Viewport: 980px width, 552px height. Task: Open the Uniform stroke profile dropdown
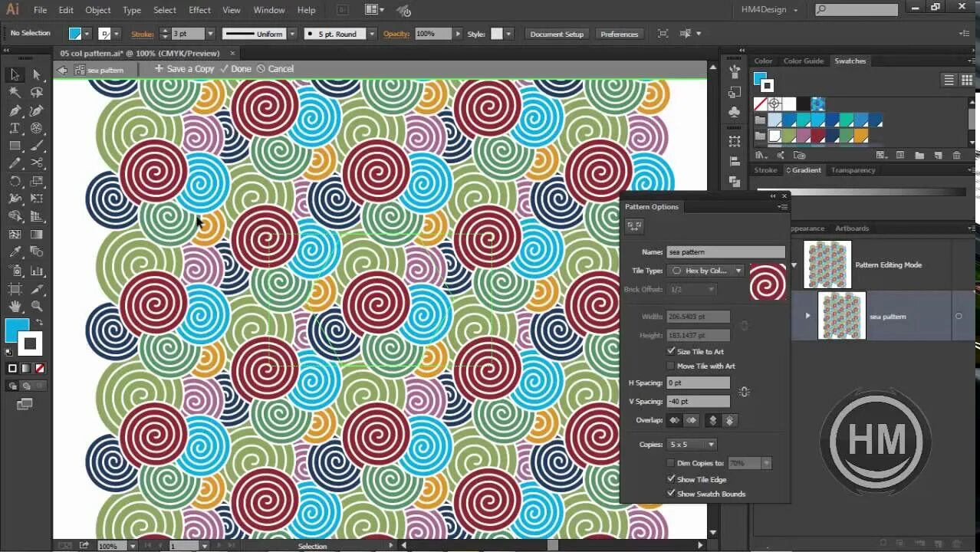click(x=291, y=34)
